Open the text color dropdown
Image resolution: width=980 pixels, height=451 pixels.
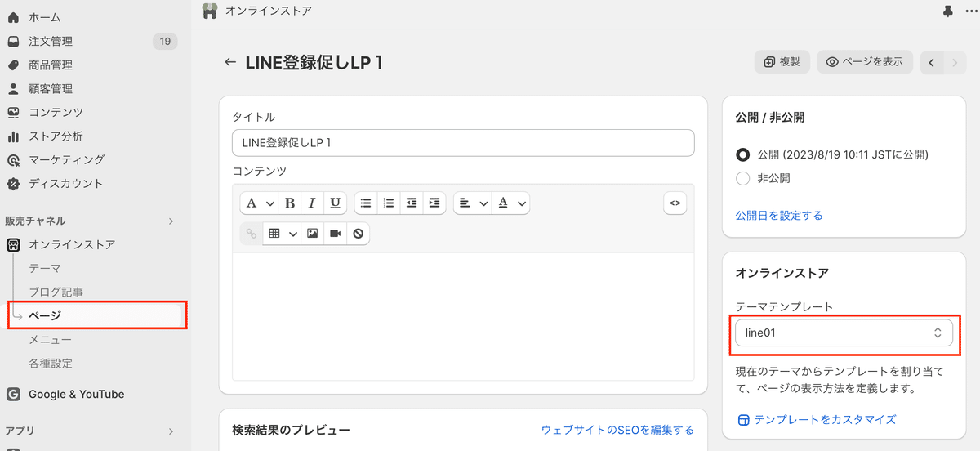tap(512, 203)
